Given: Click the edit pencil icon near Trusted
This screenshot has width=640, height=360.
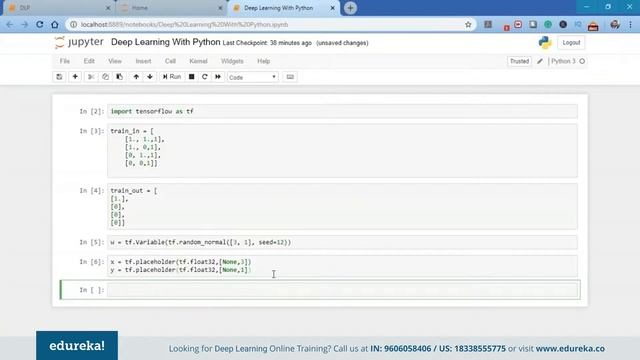Looking at the screenshot, I should click(x=540, y=61).
